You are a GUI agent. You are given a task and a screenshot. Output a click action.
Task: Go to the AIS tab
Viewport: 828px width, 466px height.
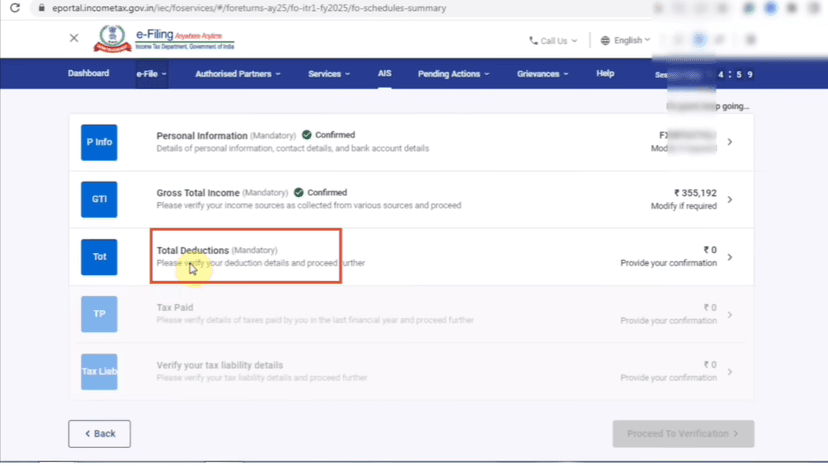384,74
